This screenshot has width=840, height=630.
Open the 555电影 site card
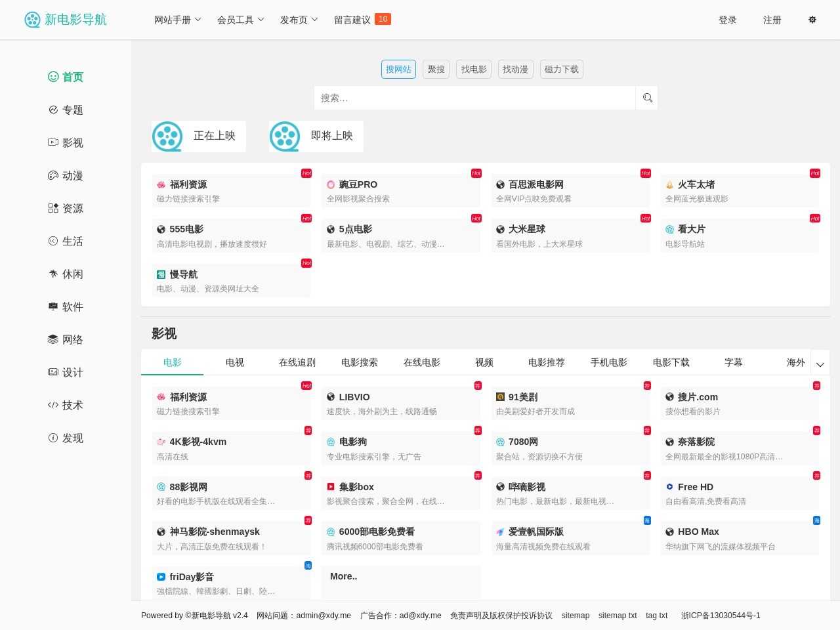tap(232, 236)
